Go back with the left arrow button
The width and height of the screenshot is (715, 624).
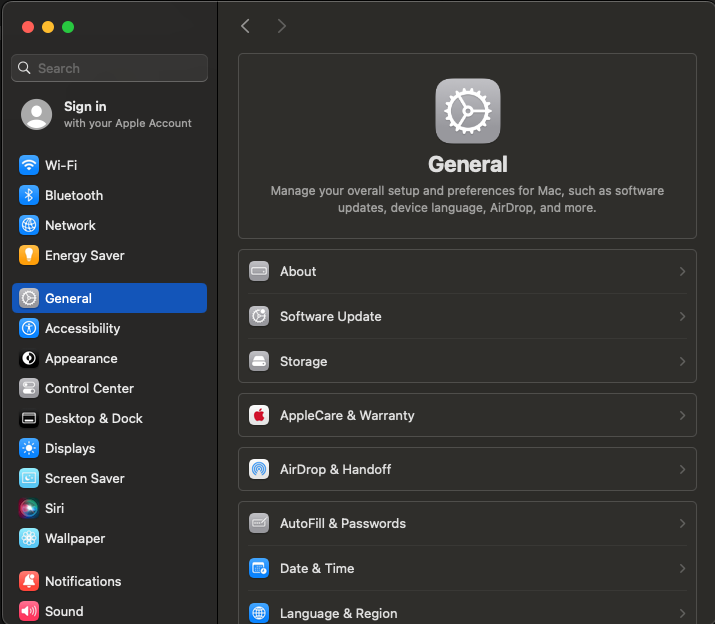(245, 26)
